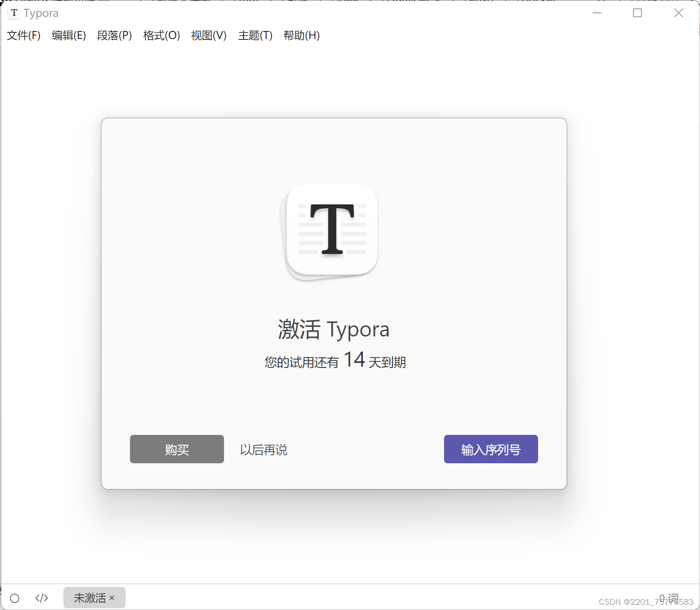Open the 段落(P) menu
This screenshot has height=610, width=700.
click(x=114, y=35)
